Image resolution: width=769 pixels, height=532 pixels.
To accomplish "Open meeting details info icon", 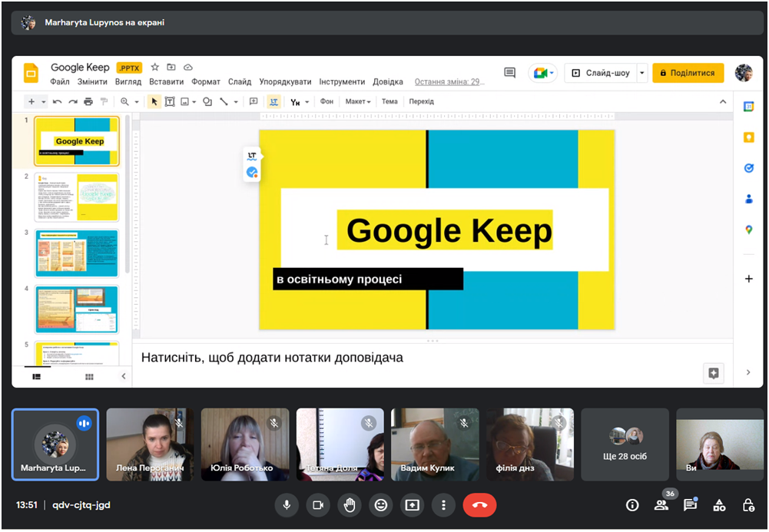I will click(632, 505).
